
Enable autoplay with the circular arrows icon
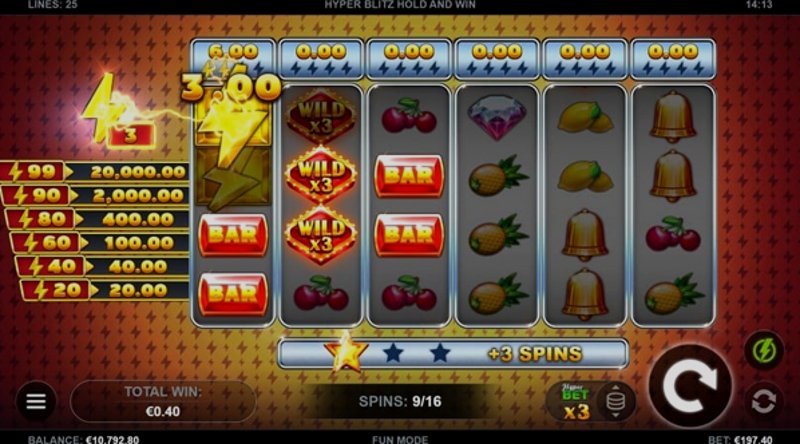point(763,401)
